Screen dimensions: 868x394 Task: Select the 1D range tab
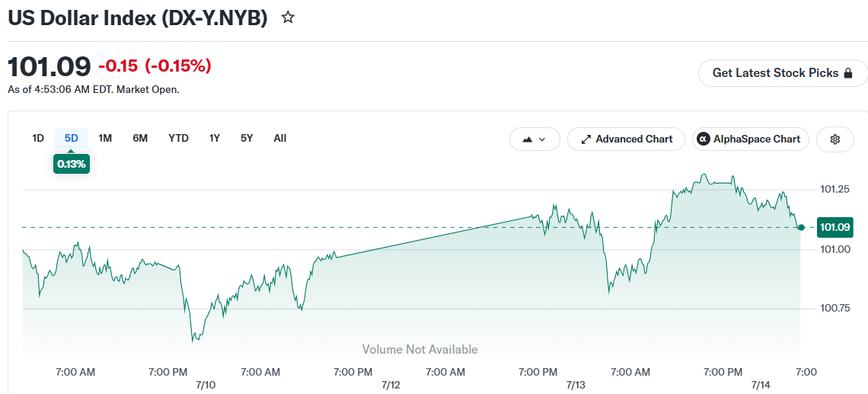point(37,139)
